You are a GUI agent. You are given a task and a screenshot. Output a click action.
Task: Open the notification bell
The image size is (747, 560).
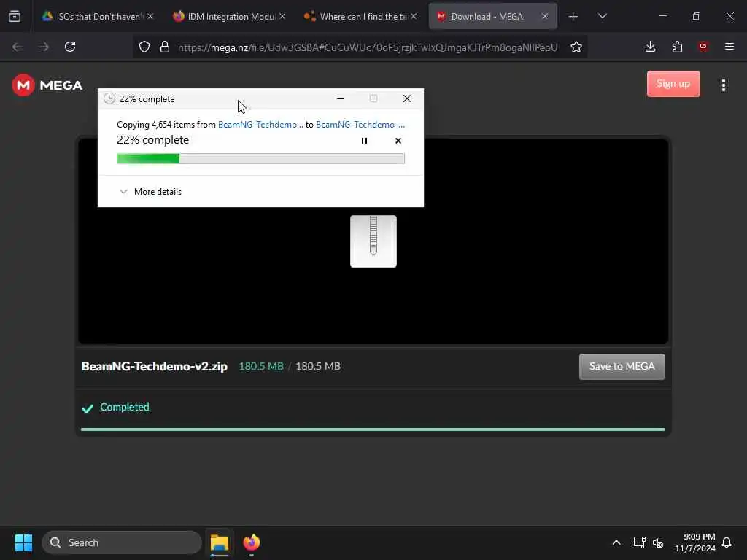click(727, 542)
